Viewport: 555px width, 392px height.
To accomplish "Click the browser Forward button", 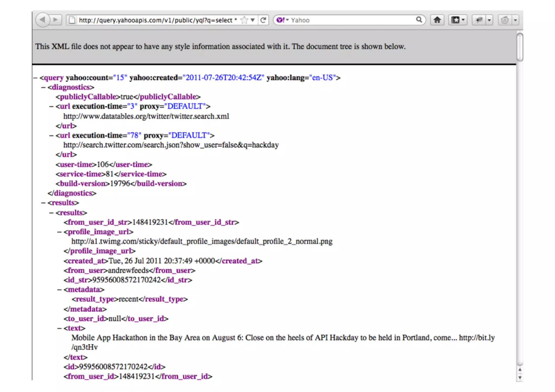I will coord(56,20).
